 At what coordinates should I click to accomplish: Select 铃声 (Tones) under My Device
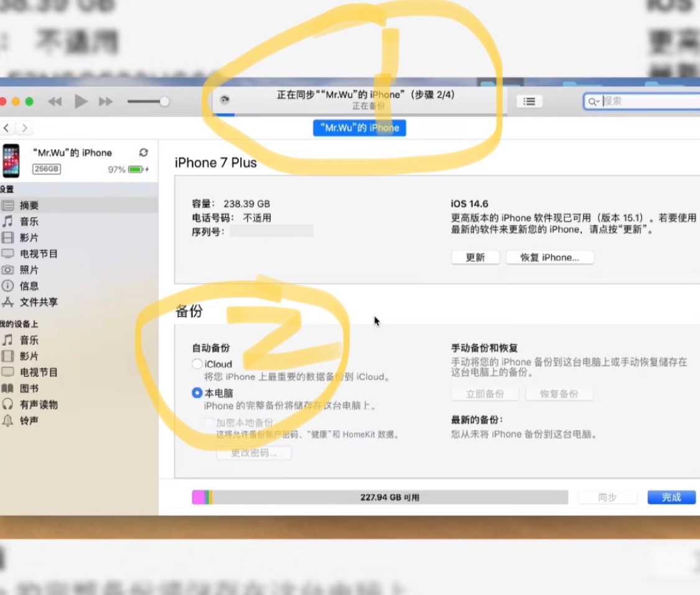tap(29, 421)
